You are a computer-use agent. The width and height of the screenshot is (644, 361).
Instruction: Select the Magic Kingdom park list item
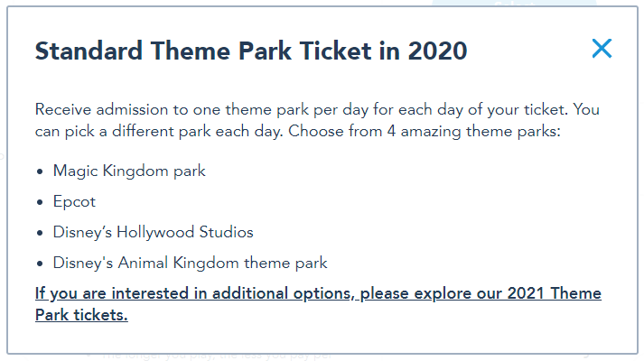coord(129,171)
